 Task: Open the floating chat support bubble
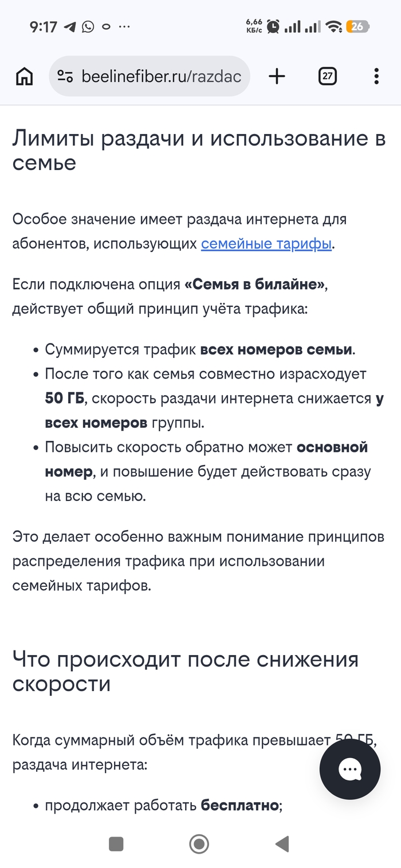pyautogui.click(x=350, y=769)
